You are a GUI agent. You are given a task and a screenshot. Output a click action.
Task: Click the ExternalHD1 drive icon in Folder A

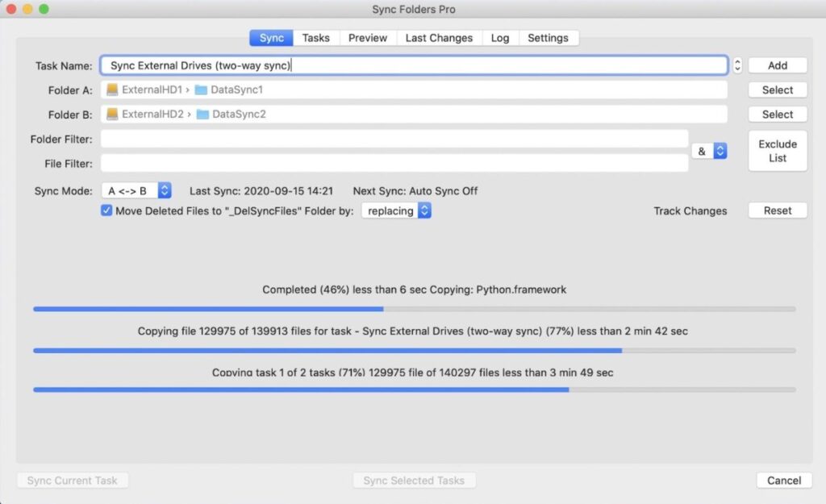[x=112, y=90]
